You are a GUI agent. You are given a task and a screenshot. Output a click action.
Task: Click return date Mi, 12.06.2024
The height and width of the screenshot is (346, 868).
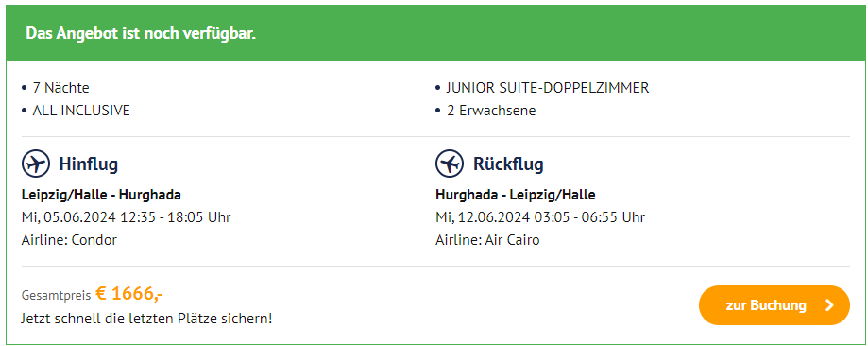(x=483, y=216)
